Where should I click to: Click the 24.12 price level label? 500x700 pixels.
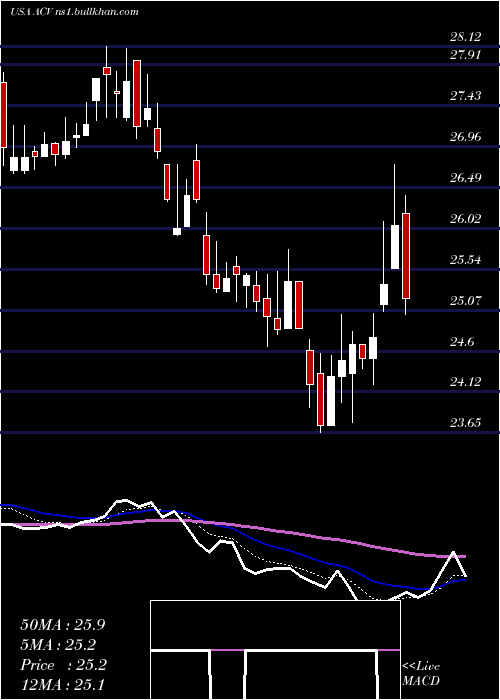pyautogui.click(x=465, y=382)
